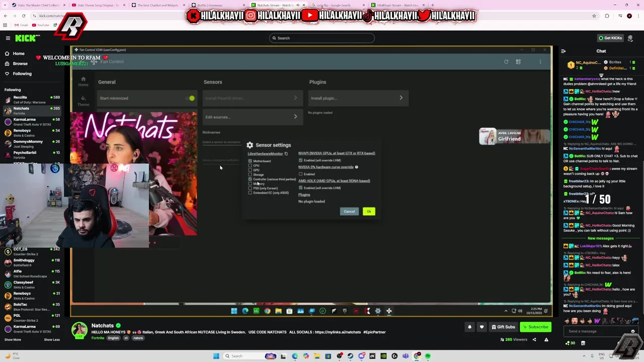Screen dimensions: 644x362
Task: Open Browse in Kick sidebar
Action: point(20,63)
